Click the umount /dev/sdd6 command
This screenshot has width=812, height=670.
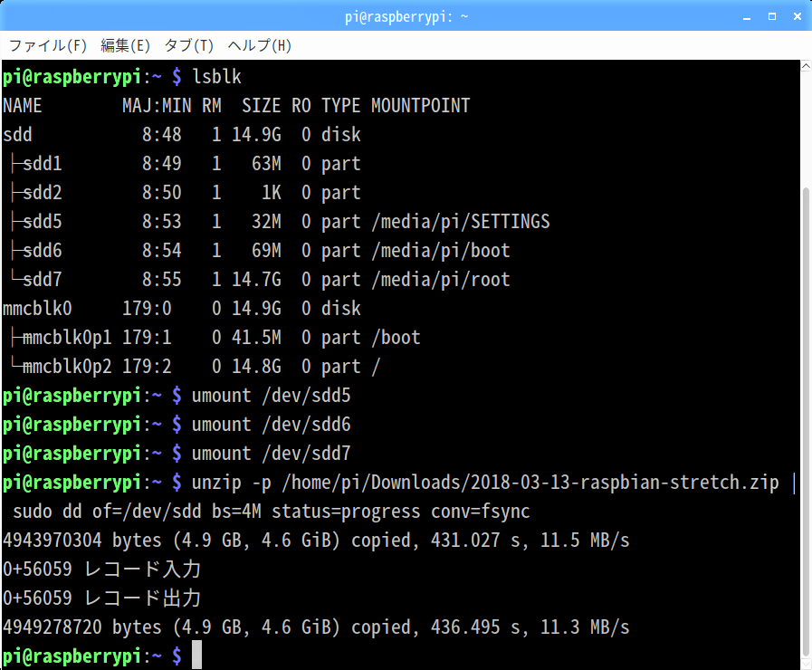(272, 425)
